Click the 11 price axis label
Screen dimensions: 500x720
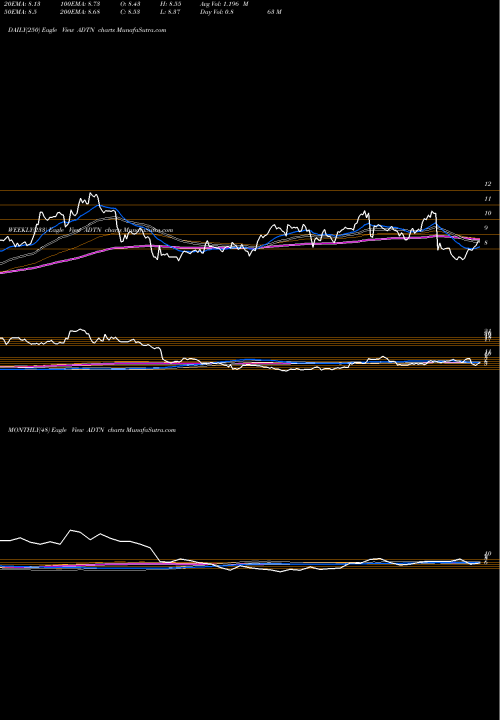coord(488,198)
